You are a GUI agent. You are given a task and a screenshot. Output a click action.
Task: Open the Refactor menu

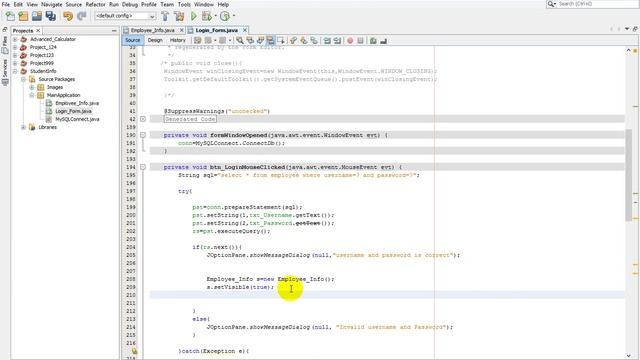(x=95, y=4)
